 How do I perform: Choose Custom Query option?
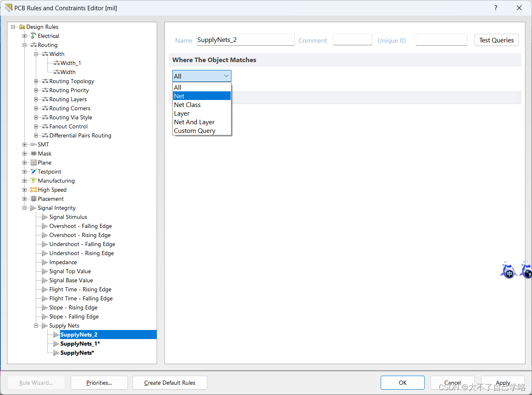pyautogui.click(x=202, y=130)
